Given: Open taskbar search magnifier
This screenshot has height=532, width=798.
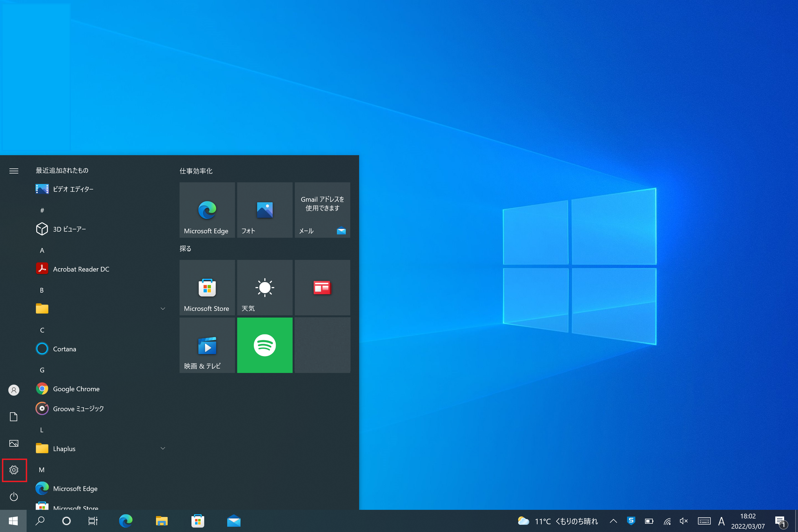Looking at the screenshot, I should (40, 521).
